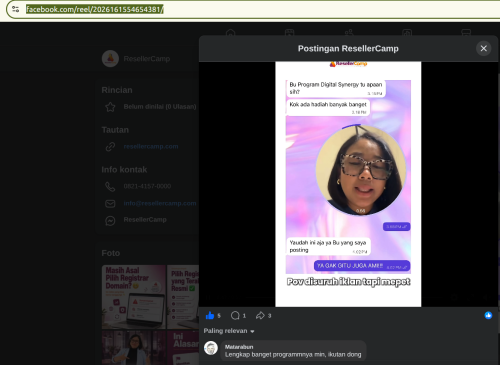The image size is (500, 365).
Task: Click the star rating icon under Rincian
Action: 110,107
